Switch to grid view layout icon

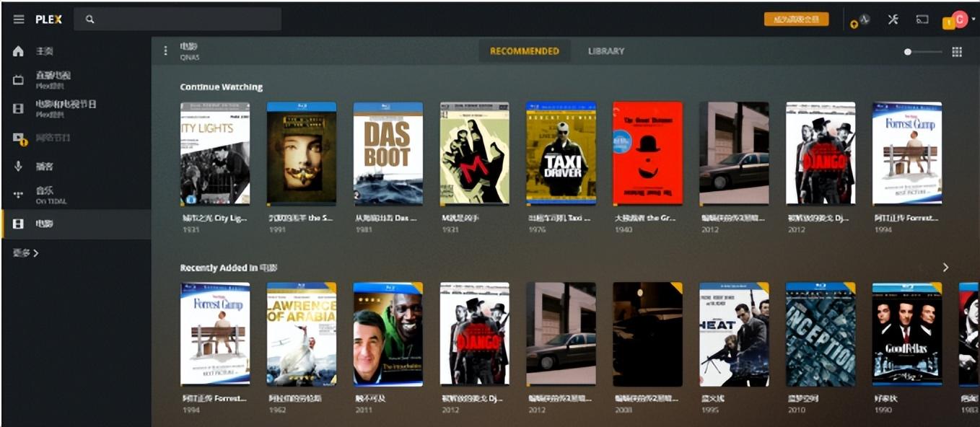[957, 52]
